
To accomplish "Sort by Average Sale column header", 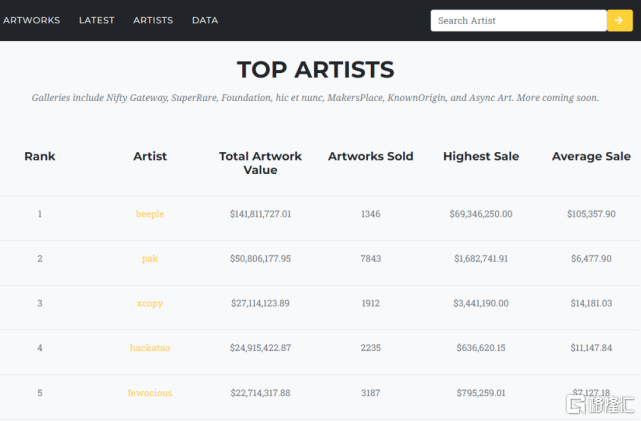I will coord(591,156).
